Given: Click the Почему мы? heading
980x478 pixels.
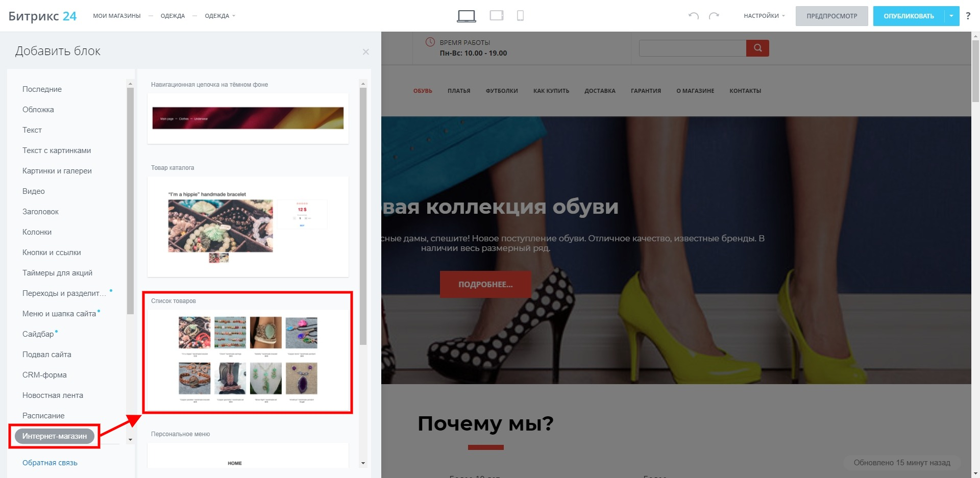Looking at the screenshot, I should click(x=485, y=423).
